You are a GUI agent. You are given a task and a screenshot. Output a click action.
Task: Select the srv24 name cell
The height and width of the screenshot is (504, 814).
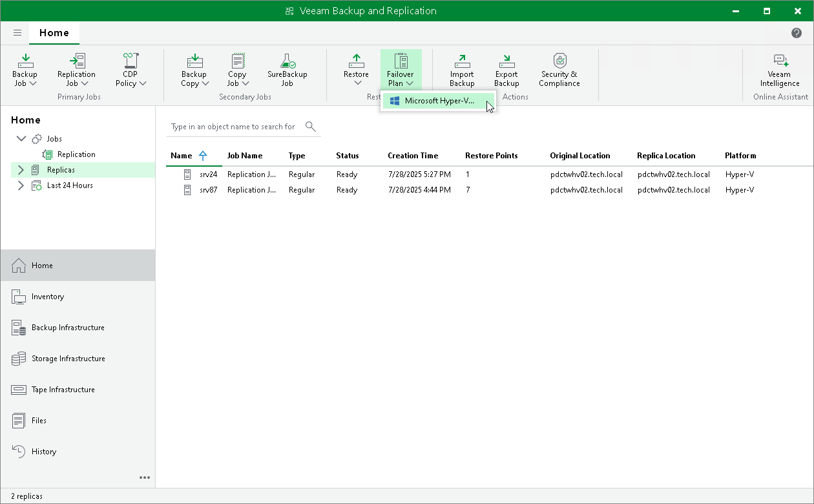(x=208, y=174)
